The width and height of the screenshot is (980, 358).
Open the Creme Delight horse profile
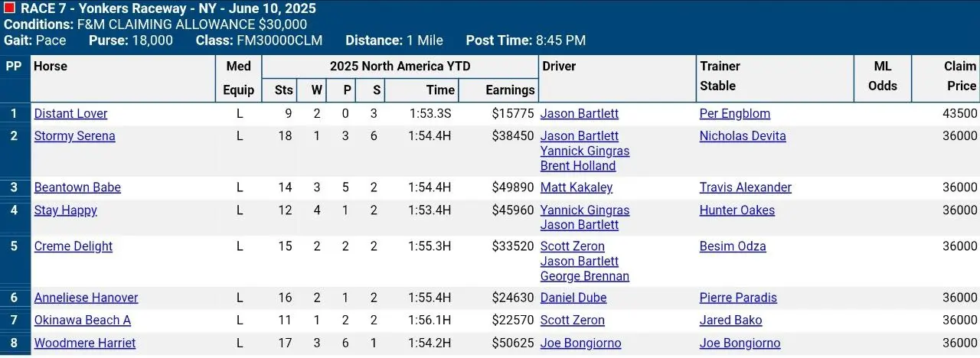[x=73, y=246]
